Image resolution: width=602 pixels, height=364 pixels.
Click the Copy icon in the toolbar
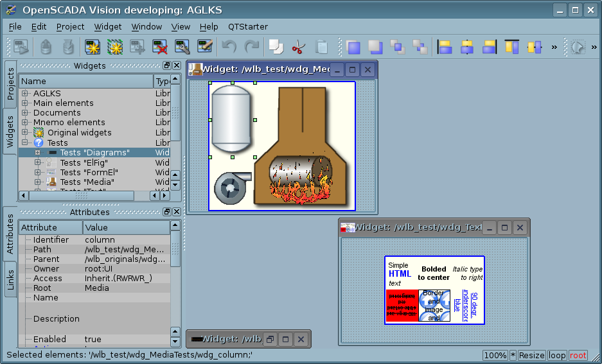276,47
